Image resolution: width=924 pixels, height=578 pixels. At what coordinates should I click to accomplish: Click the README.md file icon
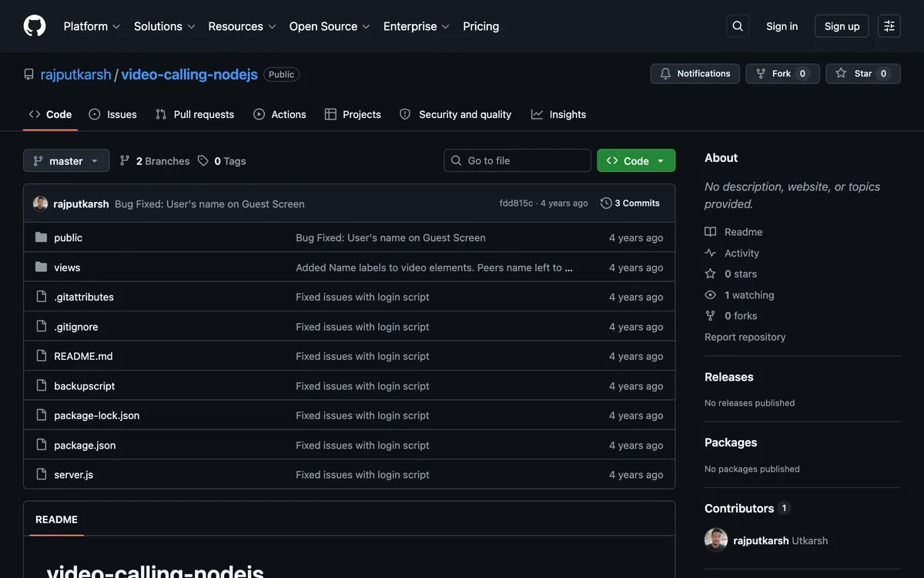pyautogui.click(x=41, y=356)
